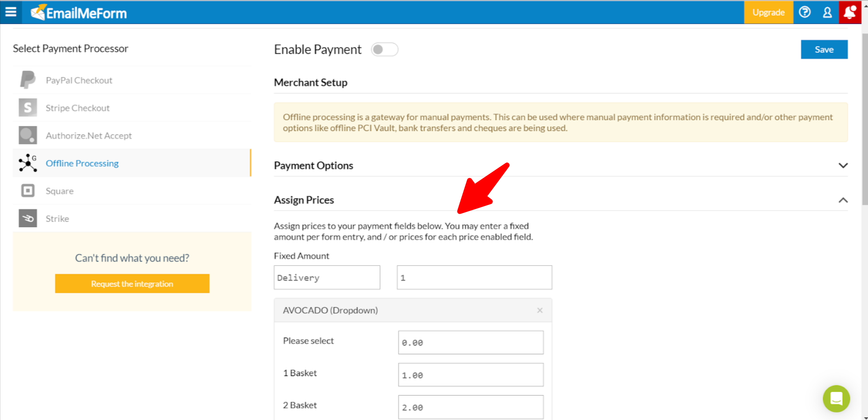
Task: Click the Stripe Checkout S icon
Action: click(28, 108)
